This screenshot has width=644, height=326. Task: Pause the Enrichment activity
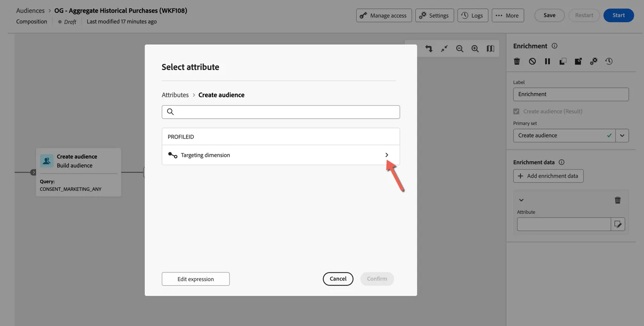(547, 61)
